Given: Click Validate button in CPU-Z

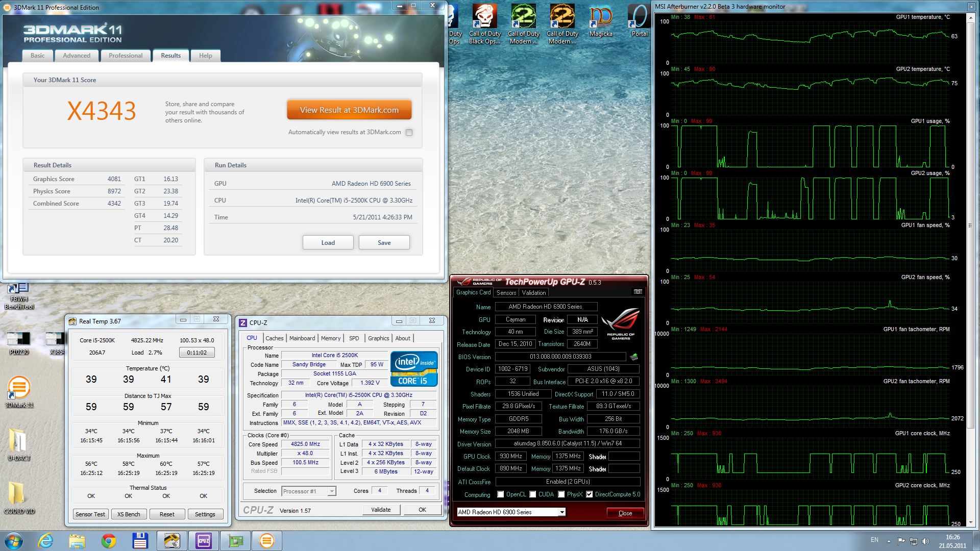Looking at the screenshot, I should (381, 510).
